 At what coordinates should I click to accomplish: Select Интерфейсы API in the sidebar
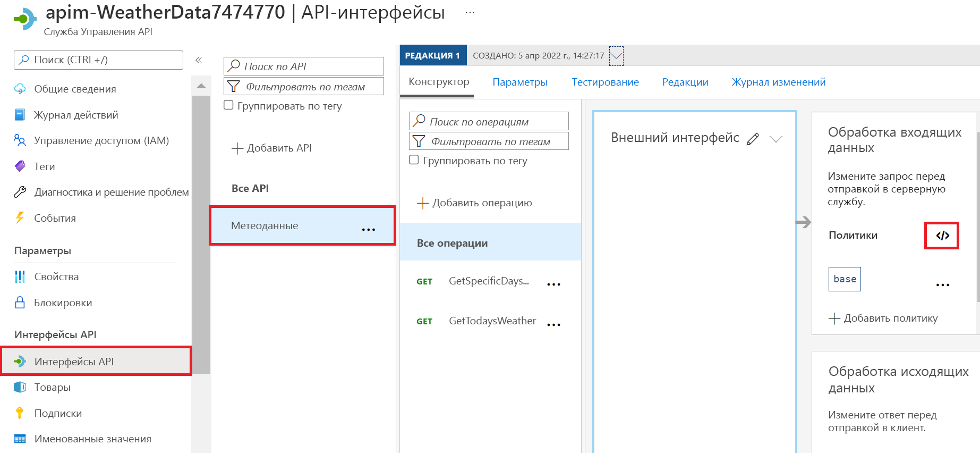96,362
